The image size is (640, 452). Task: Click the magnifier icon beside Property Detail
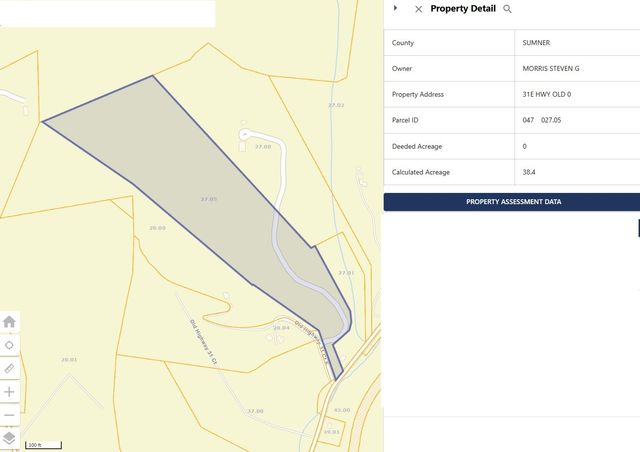[x=507, y=9]
